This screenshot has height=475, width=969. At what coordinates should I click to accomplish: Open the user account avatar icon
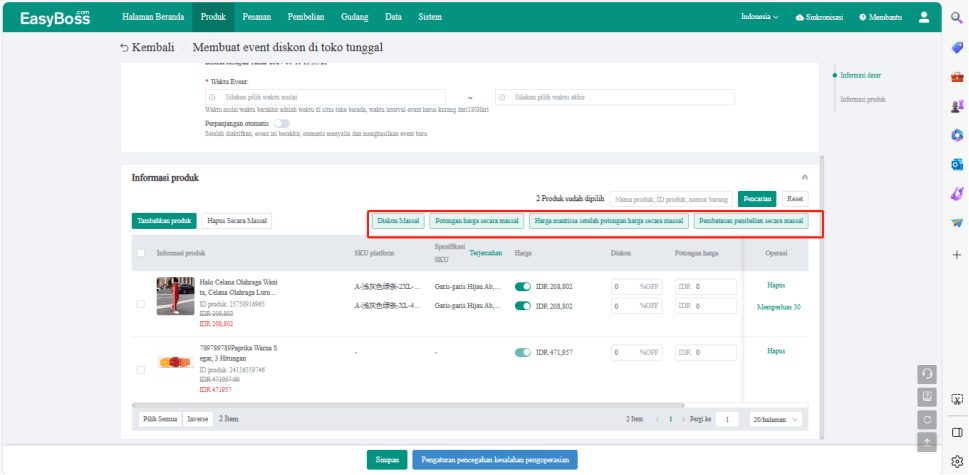(x=924, y=17)
